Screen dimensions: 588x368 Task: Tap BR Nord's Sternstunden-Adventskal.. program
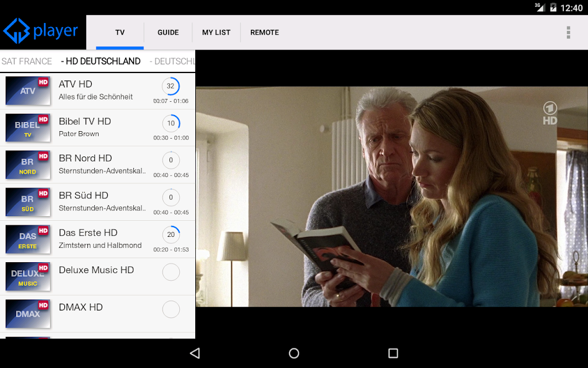102,171
